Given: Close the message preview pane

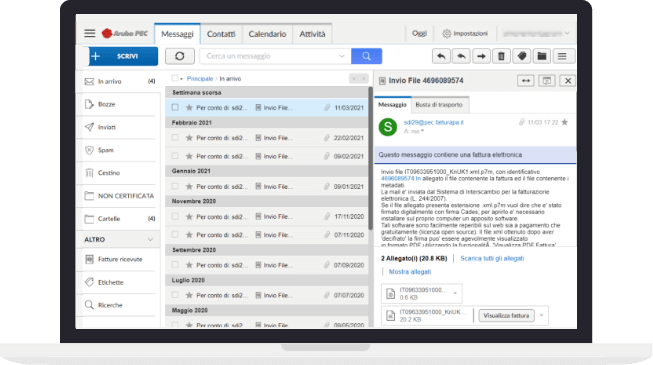Looking at the screenshot, I should (x=568, y=81).
